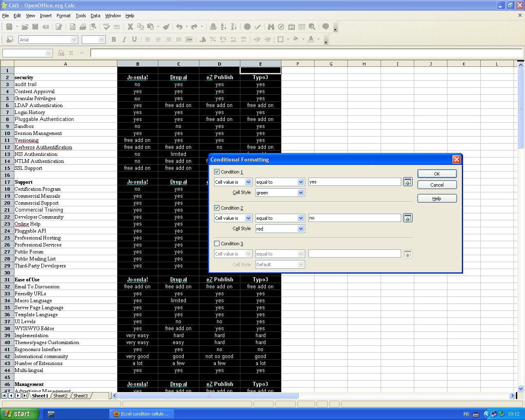
Task: Click the Spellcheck ABC icon
Action: click(x=107, y=27)
